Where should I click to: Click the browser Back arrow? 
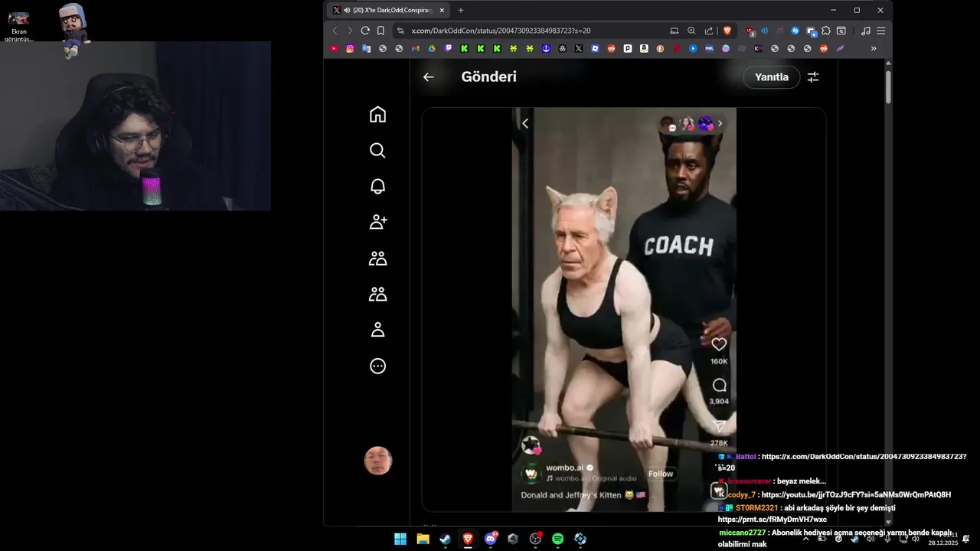[335, 31]
